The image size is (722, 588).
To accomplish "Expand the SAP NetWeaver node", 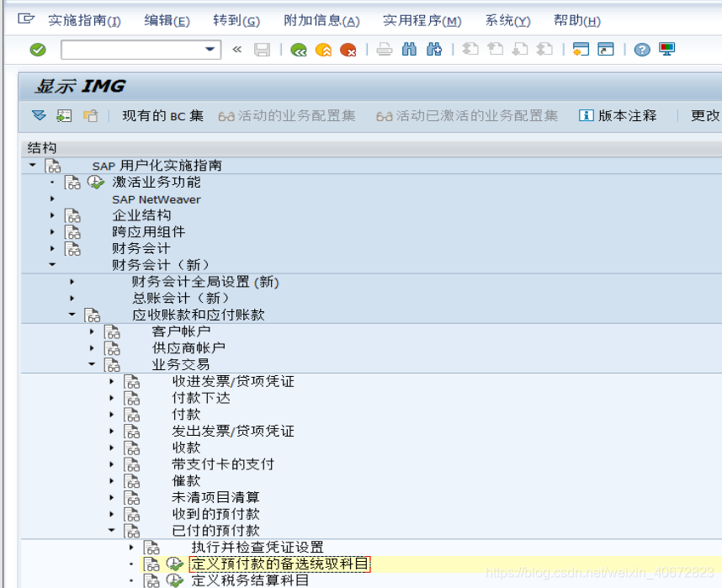I will (x=52, y=199).
